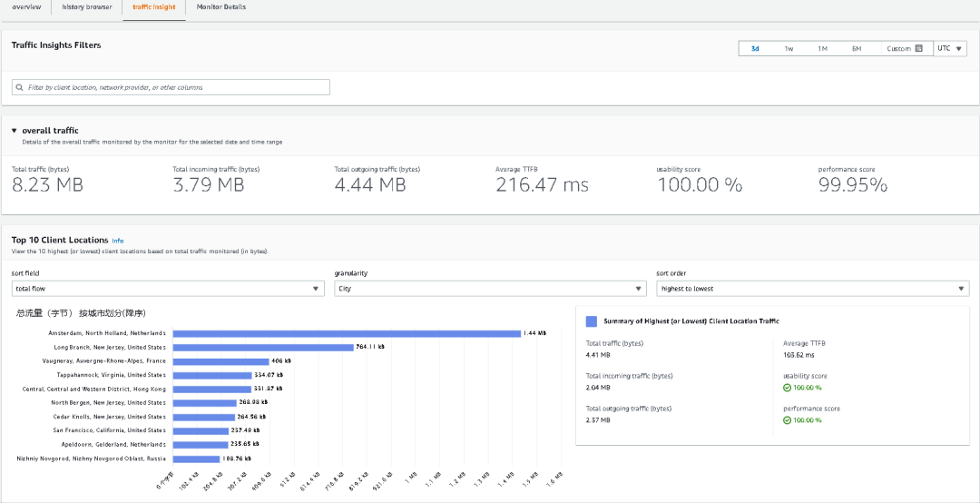This screenshot has width=980, height=503.
Task: Select the 1w time range
Action: coord(789,48)
